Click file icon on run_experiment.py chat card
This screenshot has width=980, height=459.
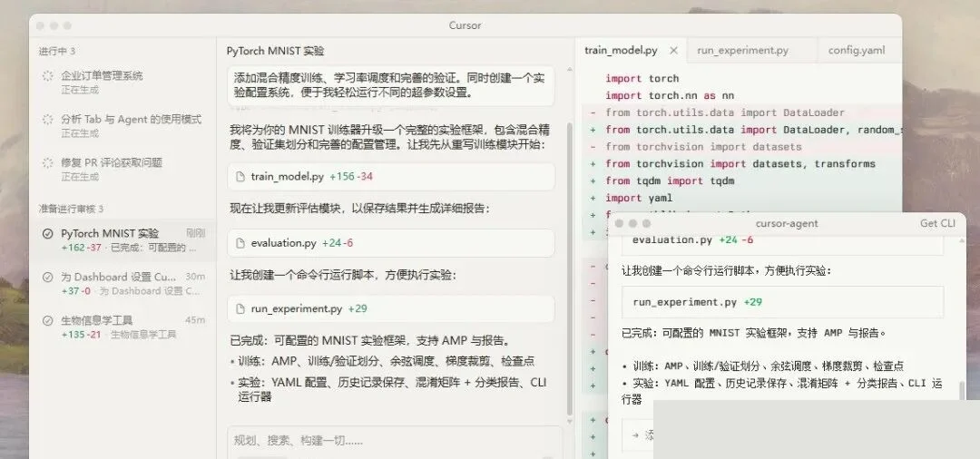(240, 308)
